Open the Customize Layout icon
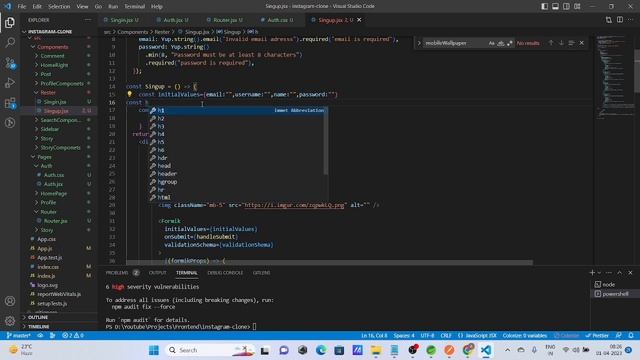The width and height of the screenshot is (640, 360). 577,6
